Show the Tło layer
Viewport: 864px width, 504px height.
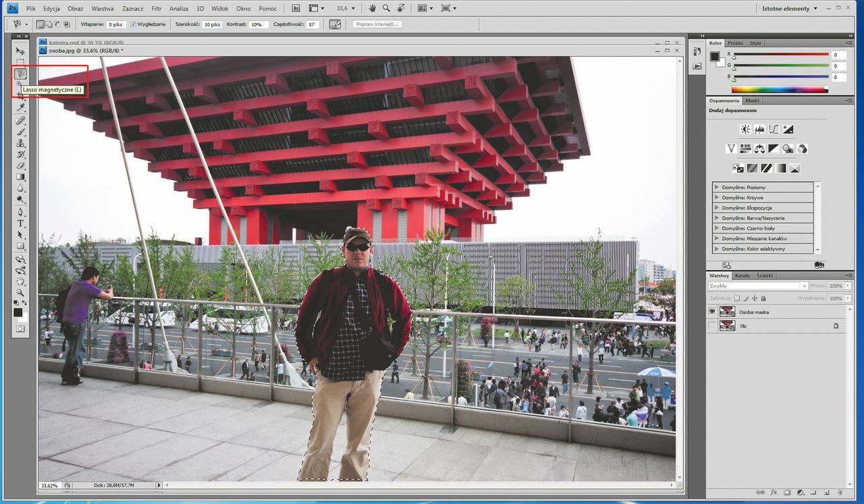712,326
